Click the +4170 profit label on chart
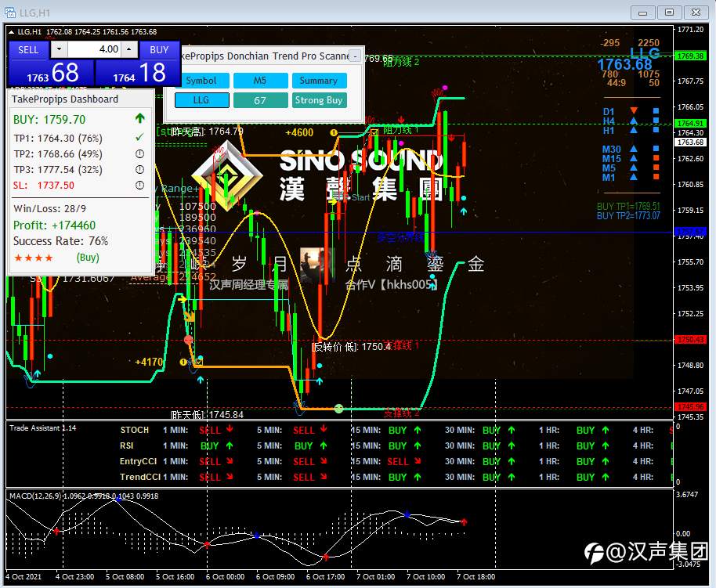 (149, 362)
